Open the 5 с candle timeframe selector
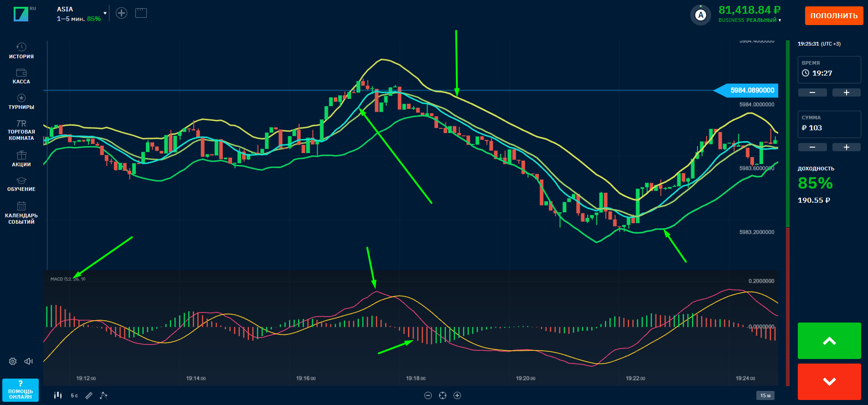 coord(74,395)
